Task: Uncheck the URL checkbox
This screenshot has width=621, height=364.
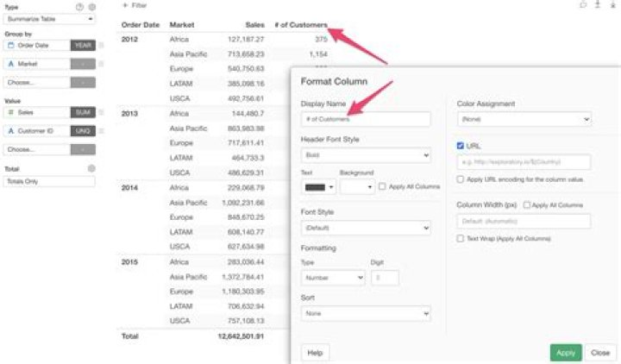Action: 461,146
